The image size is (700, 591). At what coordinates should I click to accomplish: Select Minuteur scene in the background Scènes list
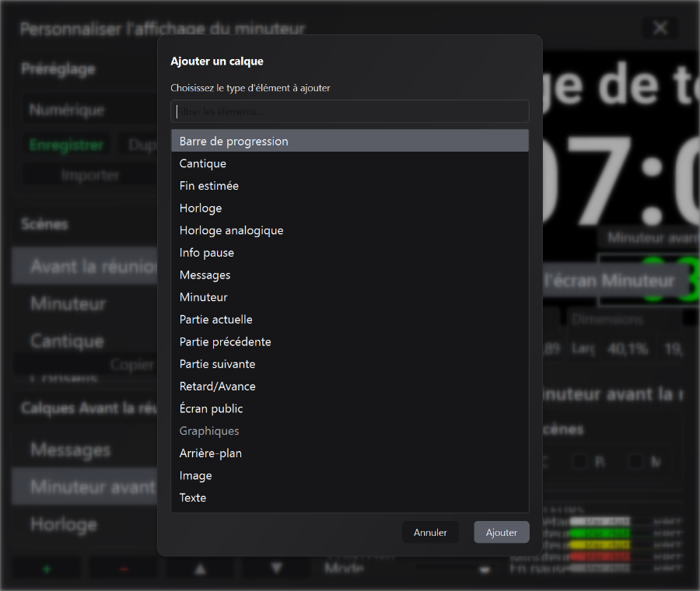85,303
